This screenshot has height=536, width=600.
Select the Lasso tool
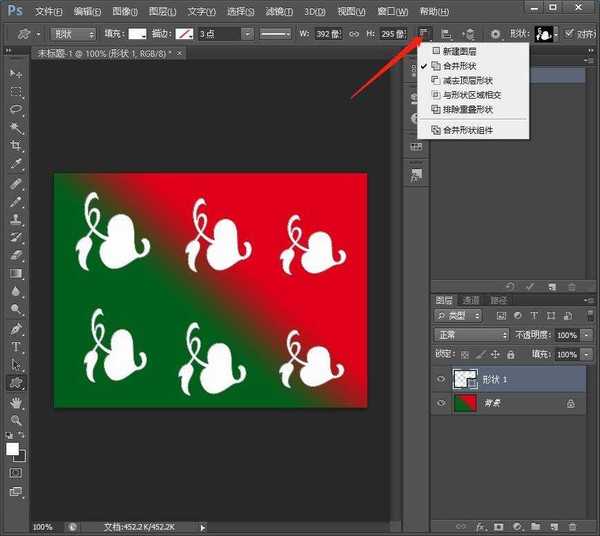tap(16, 110)
